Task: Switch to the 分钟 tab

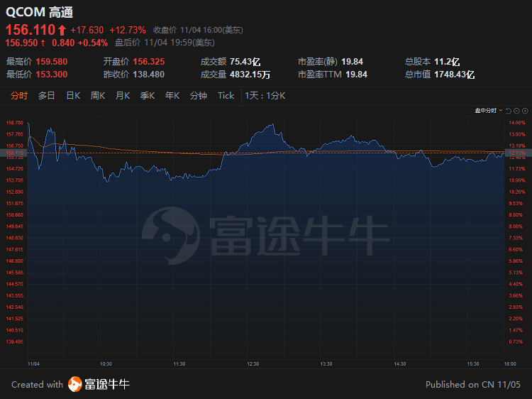Action: coord(199,96)
